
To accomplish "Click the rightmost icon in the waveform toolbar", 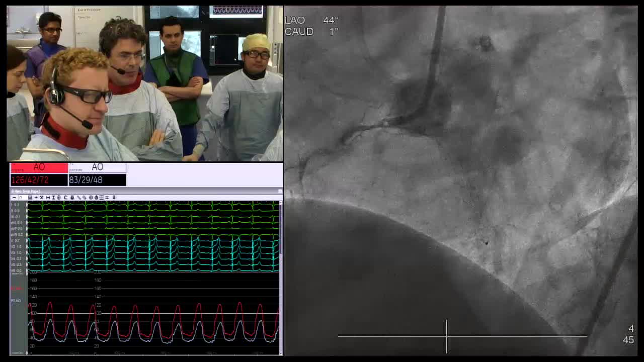I will (114, 198).
